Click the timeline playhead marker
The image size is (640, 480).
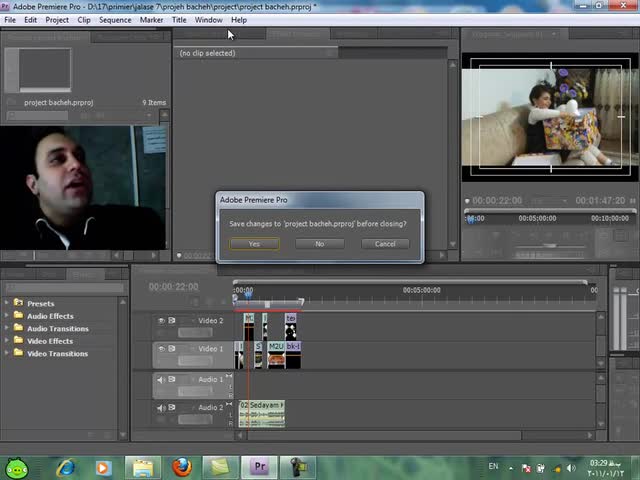[x=247, y=294]
